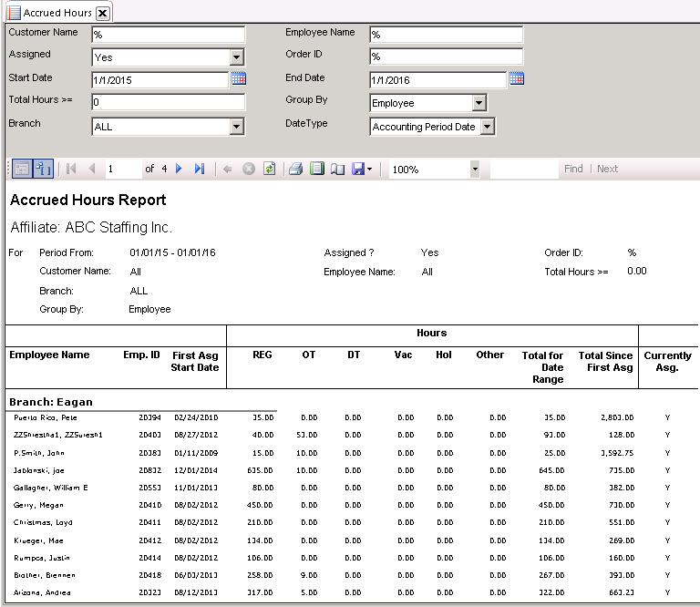The image size is (700, 607).
Task: Click the Branch: Eagan group heading
Action: (51, 402)
